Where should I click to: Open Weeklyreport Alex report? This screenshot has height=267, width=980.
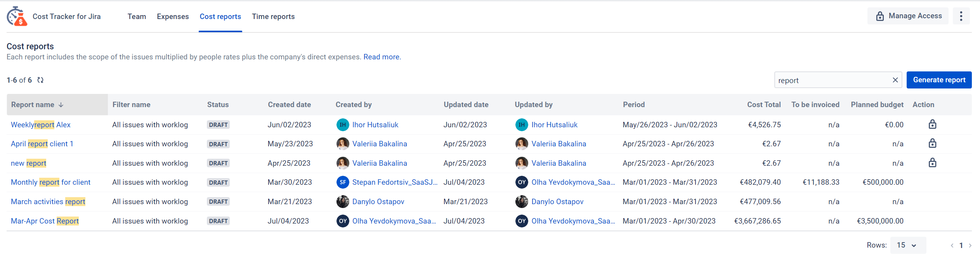[41, 125]
